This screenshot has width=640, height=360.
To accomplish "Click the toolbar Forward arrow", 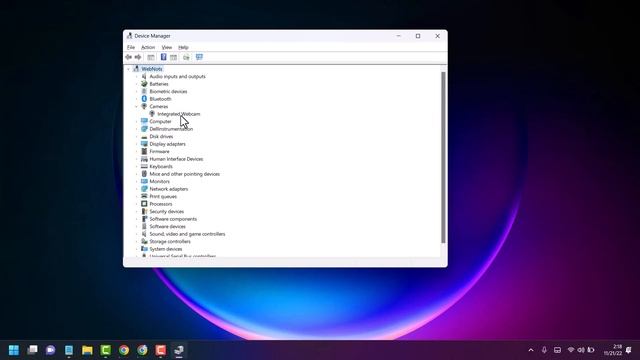I will 138,57.
